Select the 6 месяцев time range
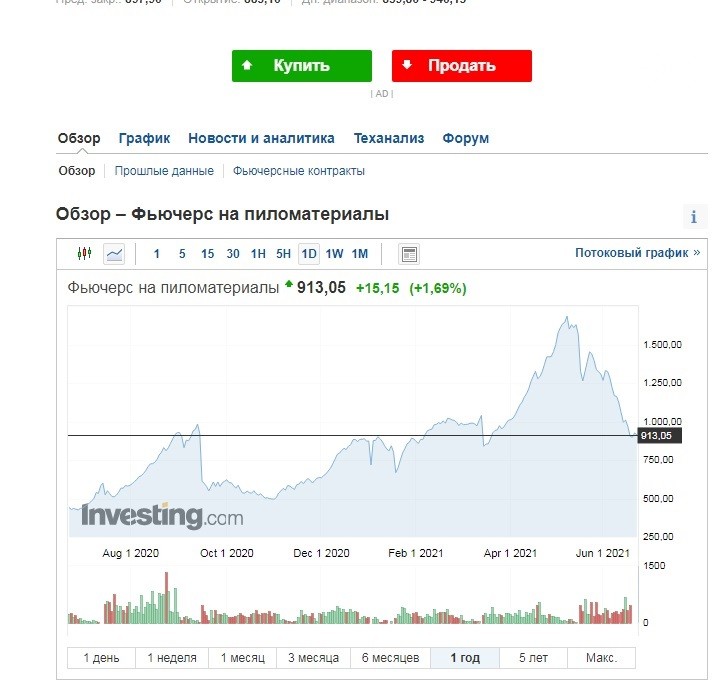Image resolution: width=714 pixels, height=694 pixels. 390,658
